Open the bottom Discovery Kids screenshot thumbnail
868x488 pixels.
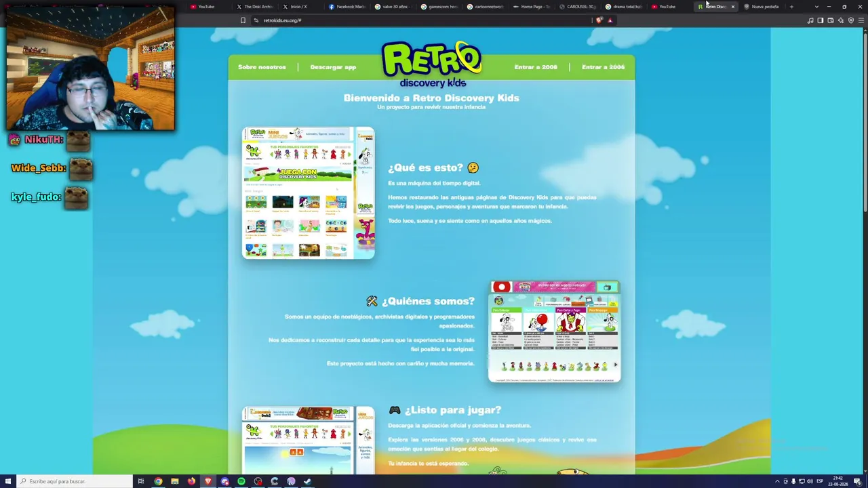tap(309, 441)
